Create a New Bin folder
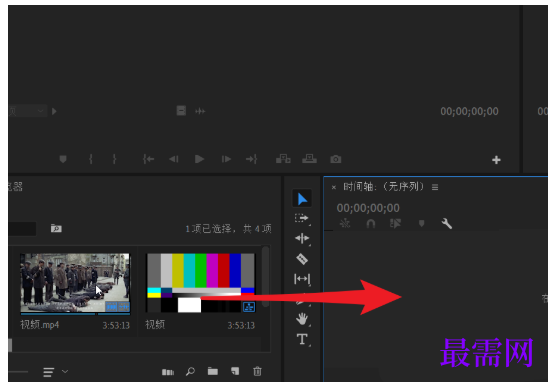Viewport: 552px width, 384px height. click(x=213, y=371)
